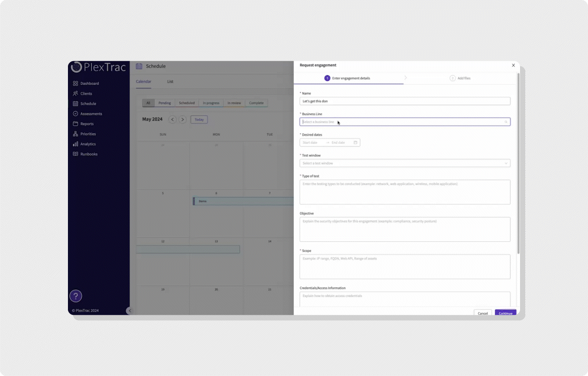Open Clients in the sidebar
The image size is (588, 376).
click(83, 93)
